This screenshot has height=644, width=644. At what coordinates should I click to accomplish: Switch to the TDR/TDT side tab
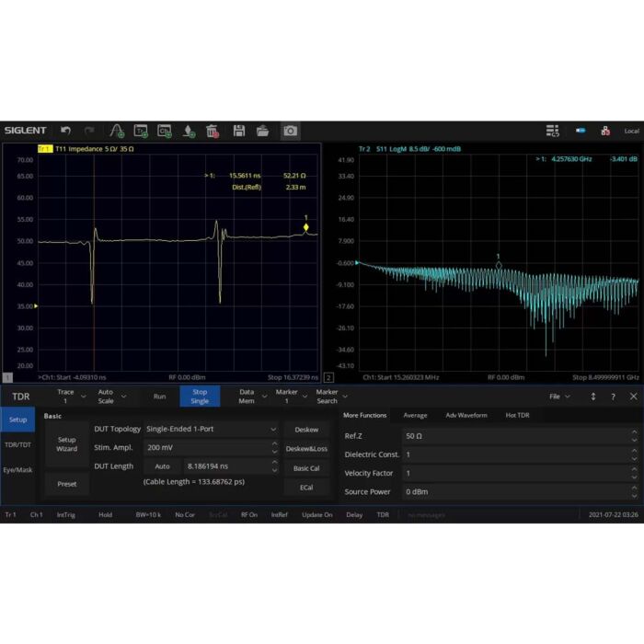[x=17, y=444]
